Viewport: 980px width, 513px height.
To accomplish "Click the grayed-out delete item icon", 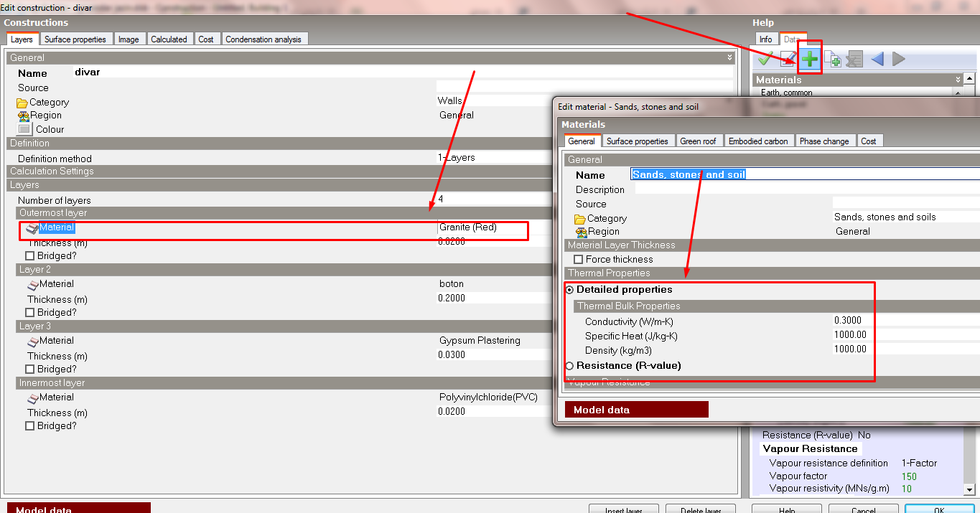I will tap(854, 59).
